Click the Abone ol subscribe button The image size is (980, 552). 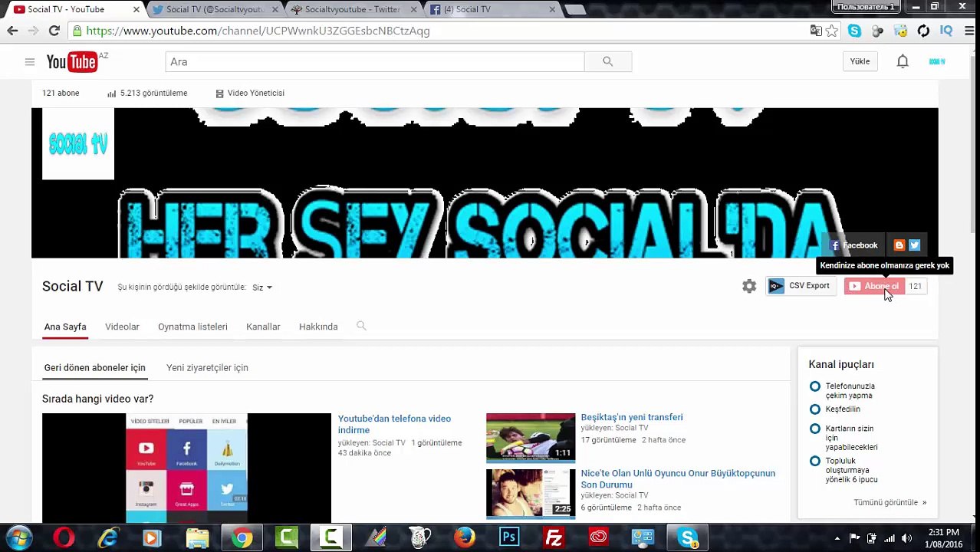(874, 286)
